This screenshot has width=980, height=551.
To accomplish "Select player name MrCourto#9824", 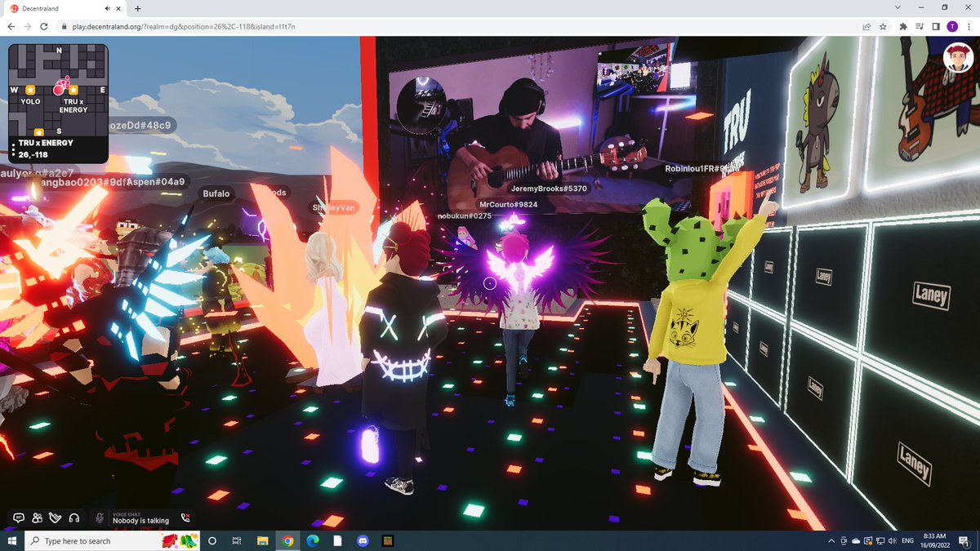I will [x=508, y=204].
